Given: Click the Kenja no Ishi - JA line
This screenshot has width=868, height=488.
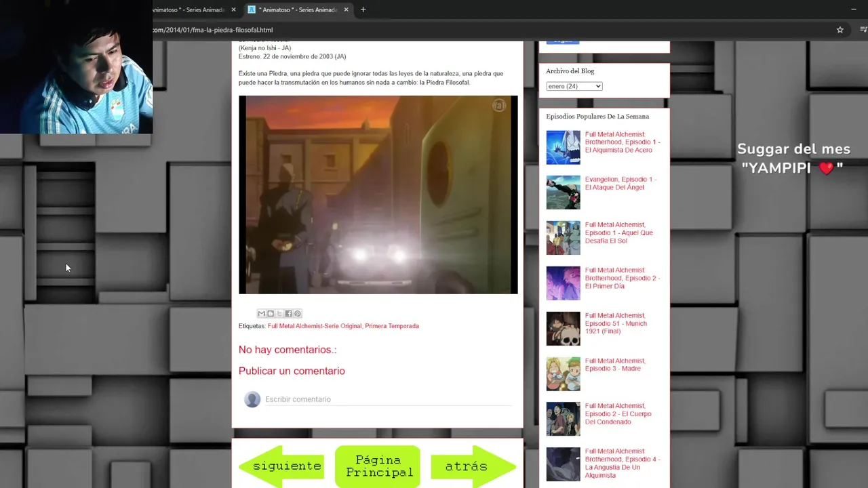Looking at the screenshot, I should pyautogui.click(x=264, y=48).
